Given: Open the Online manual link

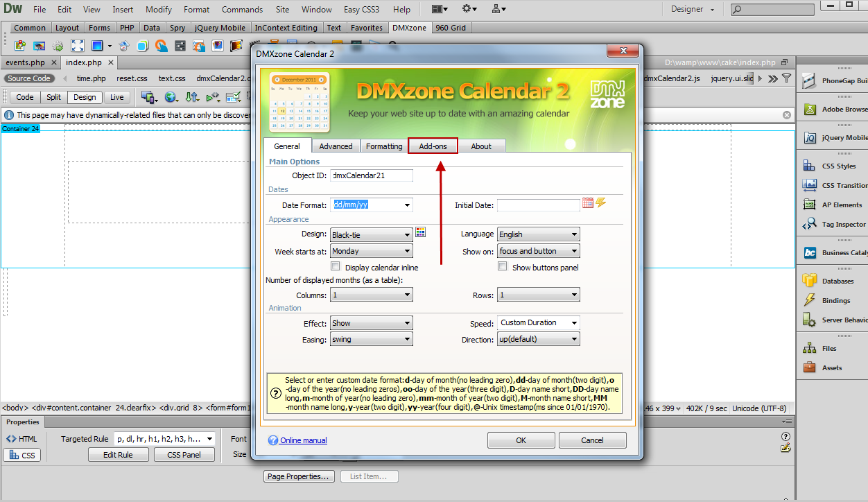Looking at the screenshot, I should click(x=303, y=440).
